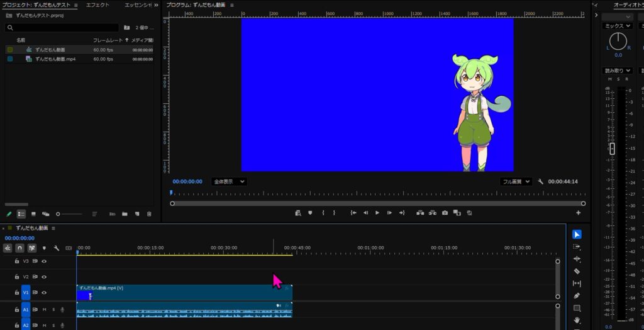Screen dimensions: 644x330
Task: Mute the A1 audio track
Action: click(x=44, y=309)
